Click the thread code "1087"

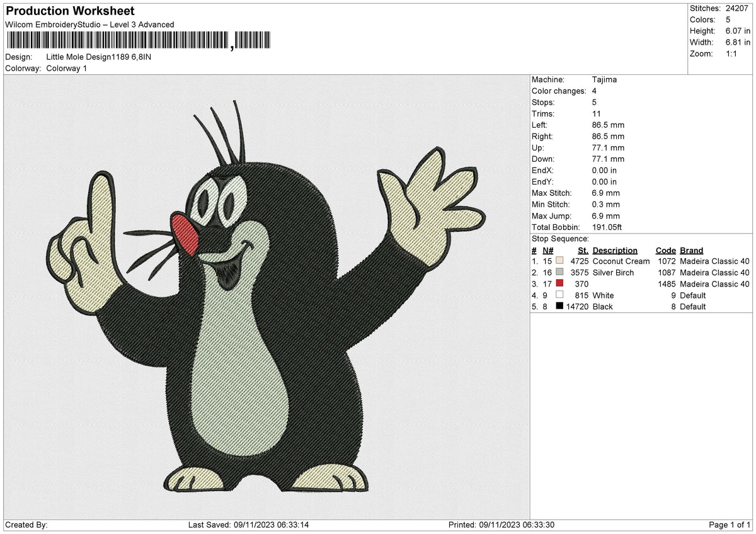click(x=667, y=273)
